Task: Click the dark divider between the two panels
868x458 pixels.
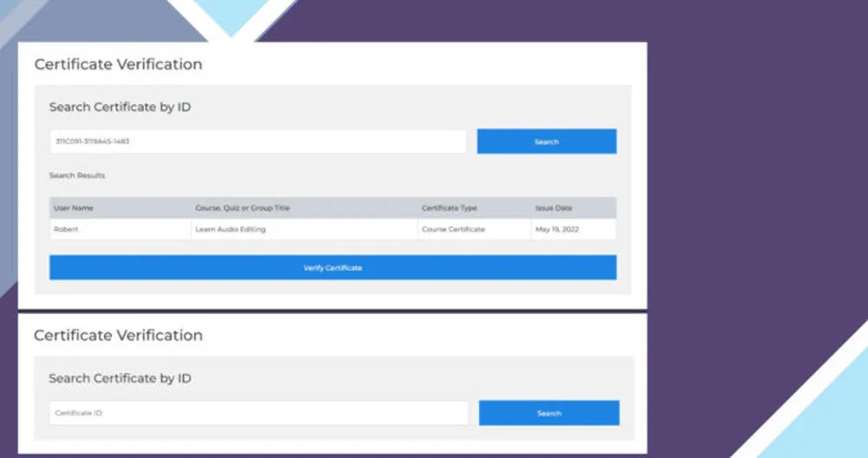Action: point(332,311)
